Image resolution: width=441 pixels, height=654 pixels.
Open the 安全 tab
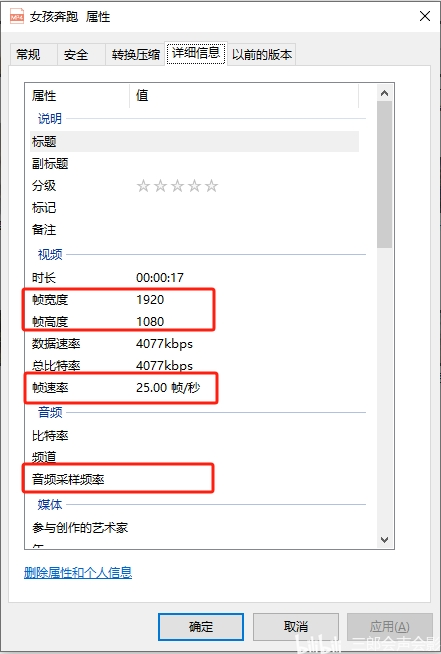coord(76,55)
